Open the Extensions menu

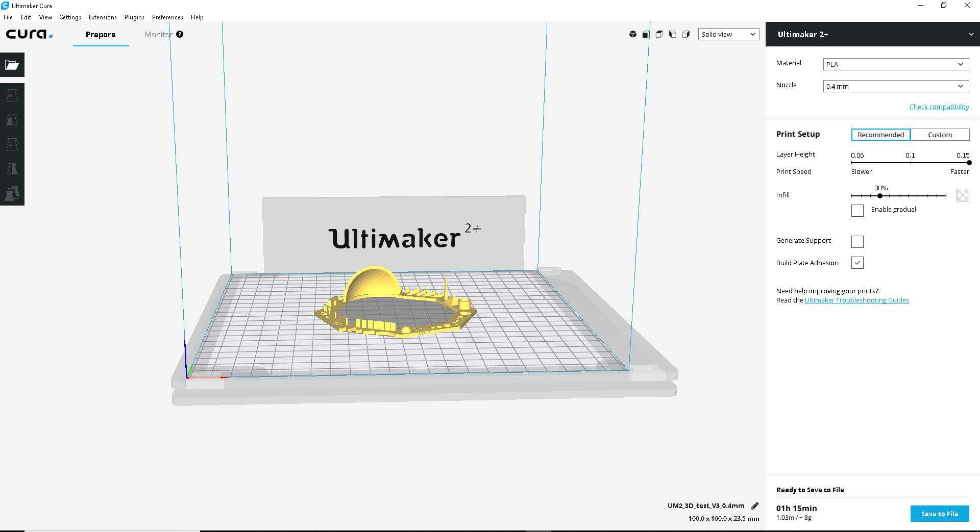(x=103, y=17)
